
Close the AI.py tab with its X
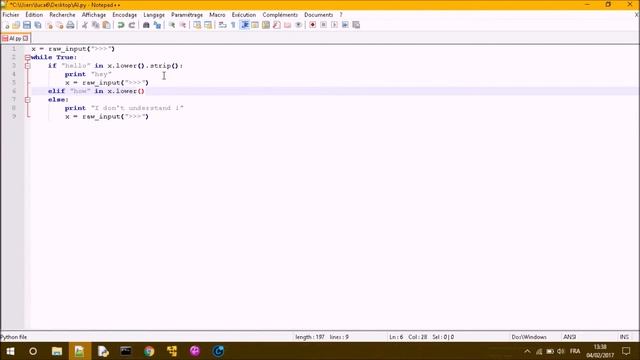point(26,38)
